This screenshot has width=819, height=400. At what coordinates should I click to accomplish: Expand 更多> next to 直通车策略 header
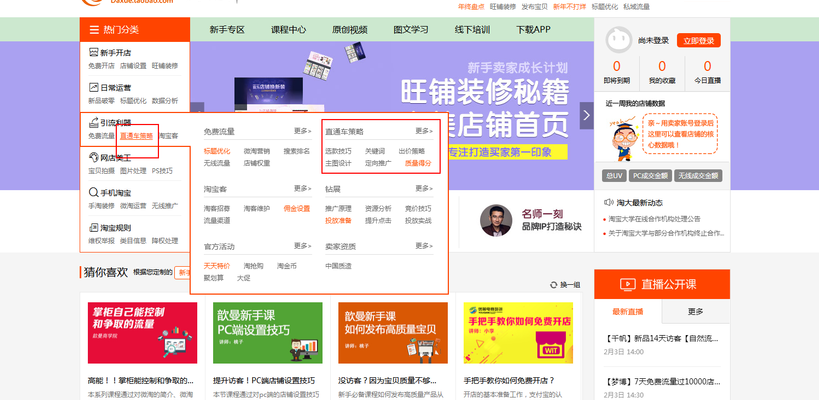(424, 131)
